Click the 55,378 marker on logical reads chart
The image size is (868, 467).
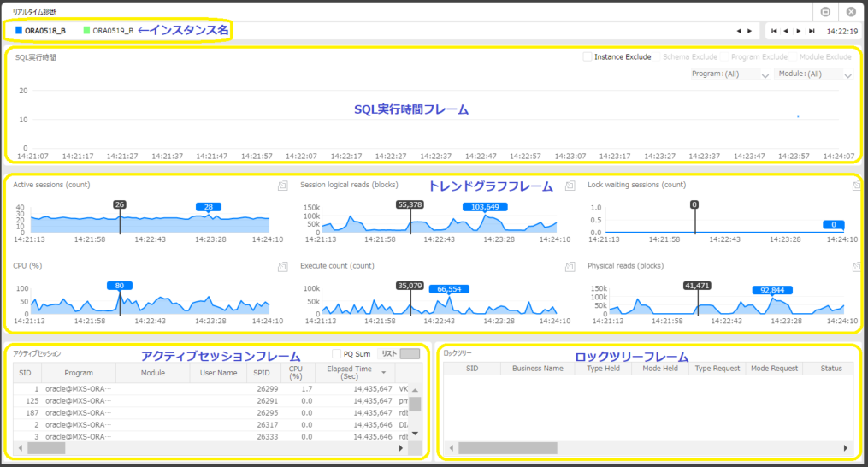(x=410, y=204)
